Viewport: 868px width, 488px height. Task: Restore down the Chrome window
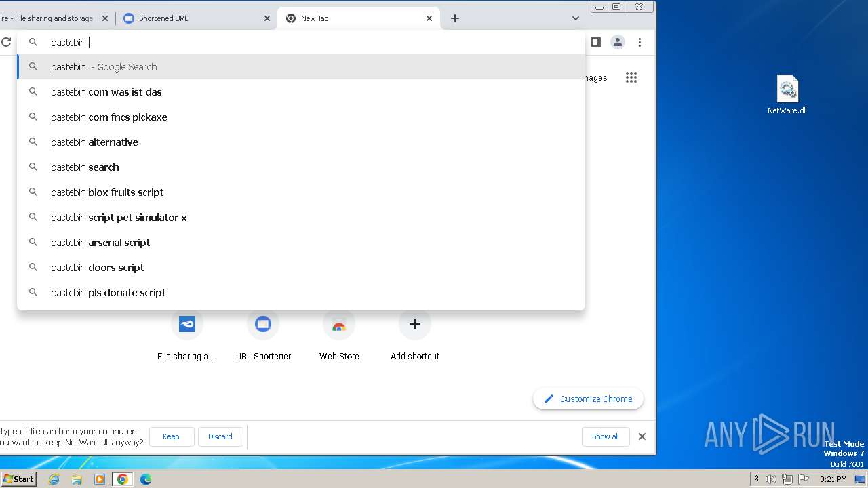(x=616, y=7)
